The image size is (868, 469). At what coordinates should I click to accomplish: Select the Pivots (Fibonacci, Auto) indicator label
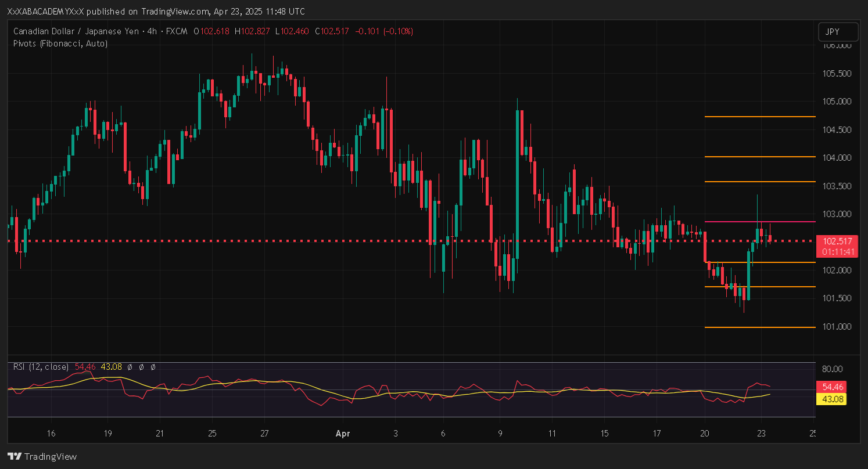[60, 43]
